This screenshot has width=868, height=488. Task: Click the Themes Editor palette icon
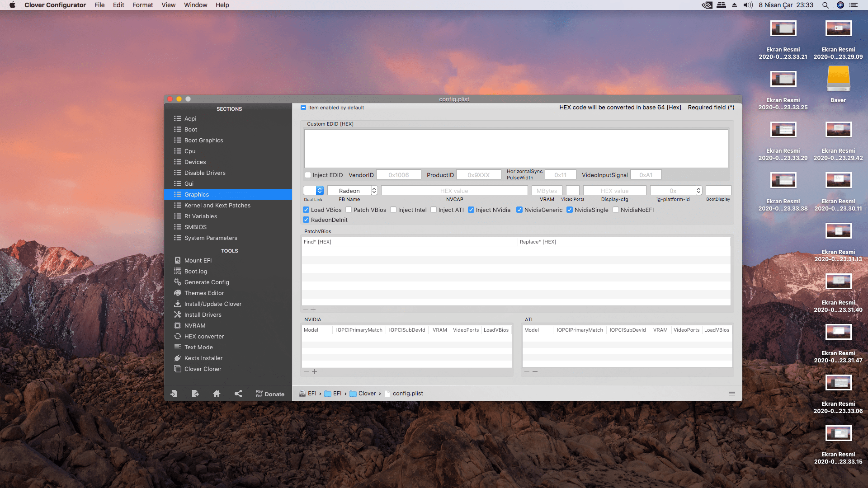point(178,293)
